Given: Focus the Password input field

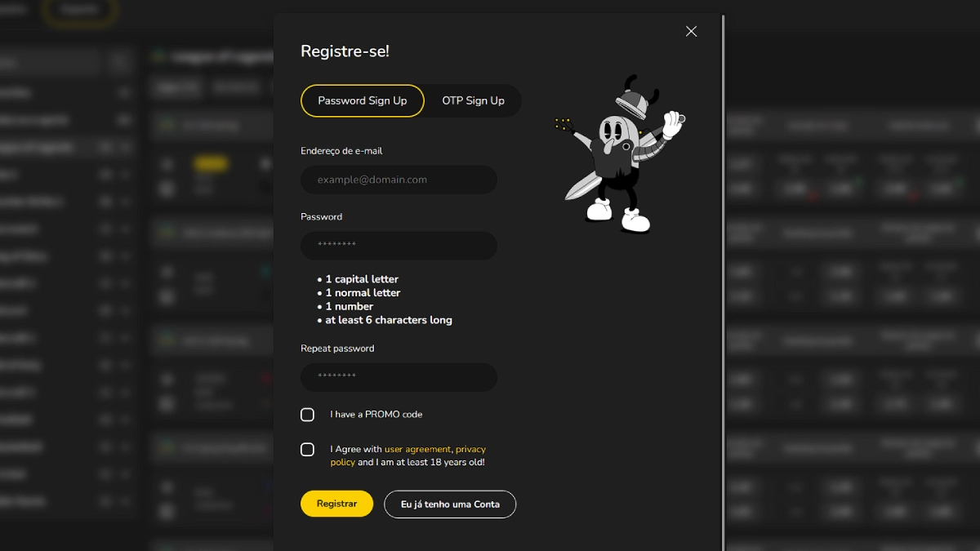Looking at the screenshot, I should pos(399,246).
